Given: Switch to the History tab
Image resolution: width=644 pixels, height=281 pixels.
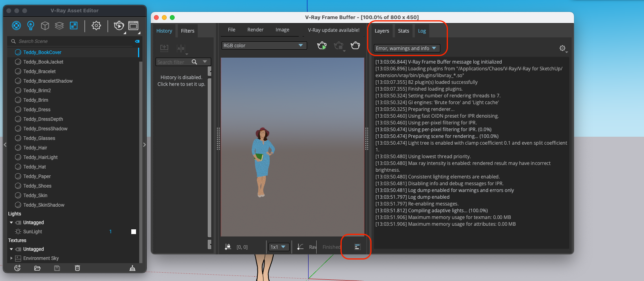Looking at the screenshot, I should pyautogui.click(x=164, y=31).
